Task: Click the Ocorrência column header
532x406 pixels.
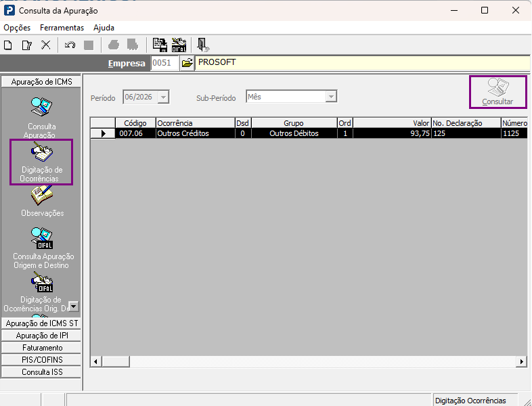Action: coord(196,122)
